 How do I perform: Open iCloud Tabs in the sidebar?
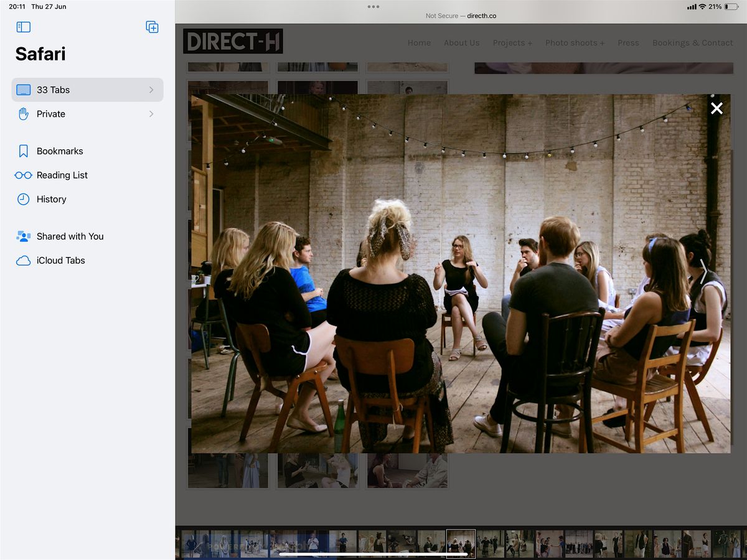tap(60, 261)
